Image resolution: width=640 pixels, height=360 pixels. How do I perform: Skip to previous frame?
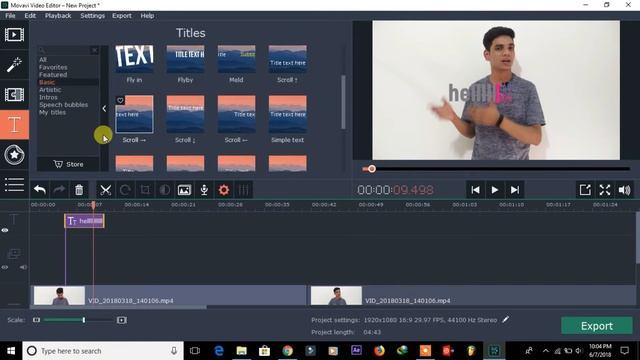pos(475,190)
